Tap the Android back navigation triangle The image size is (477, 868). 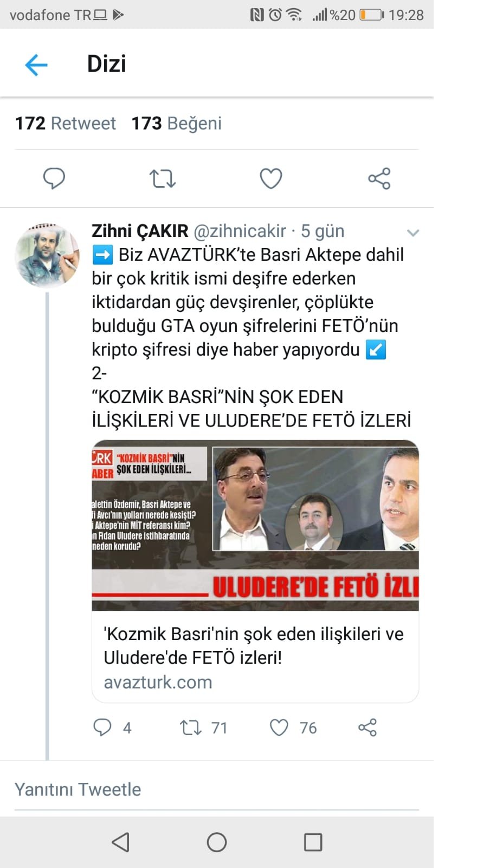[120, 842]
